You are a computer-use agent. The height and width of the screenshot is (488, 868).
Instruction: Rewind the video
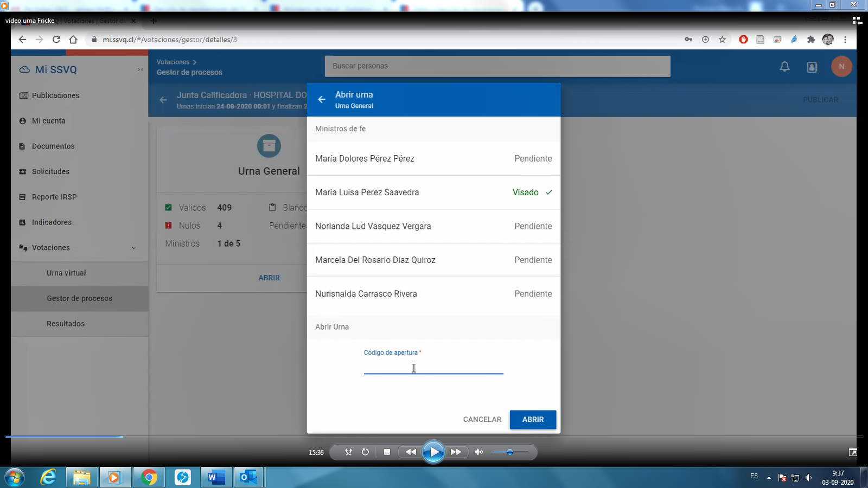(x=411, y=452)
